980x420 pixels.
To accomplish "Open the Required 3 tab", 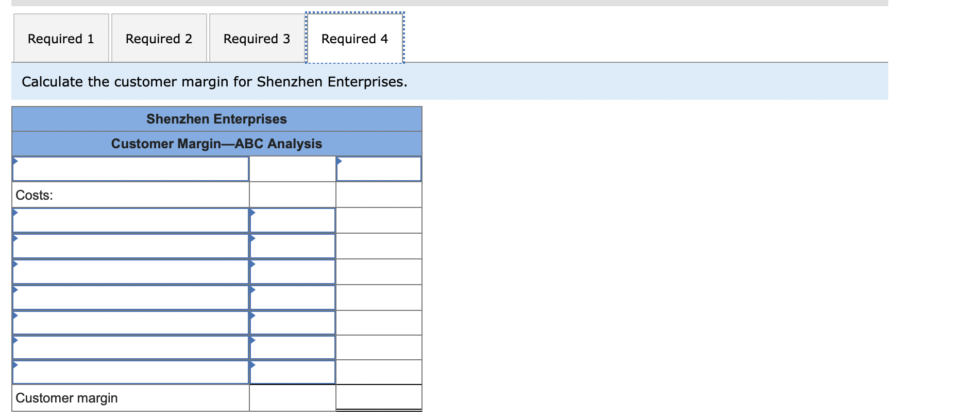I will (x=256, y=38).
